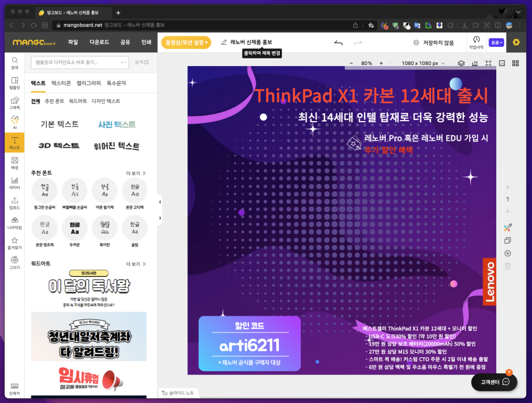Expand left panel with the right chevron
Screen dimensions: 532x403
[x=160, y=218]
